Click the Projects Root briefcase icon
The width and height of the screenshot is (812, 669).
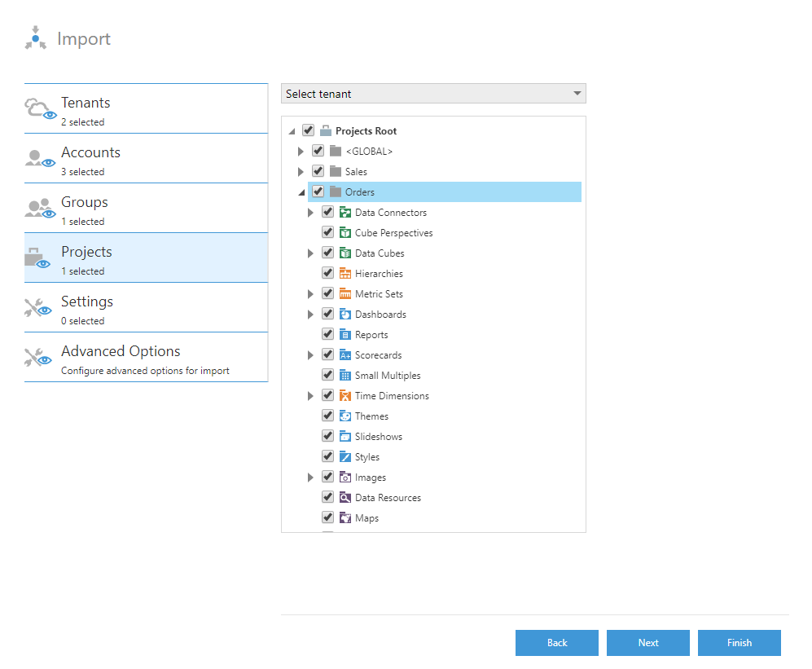[x=326, y=131]
